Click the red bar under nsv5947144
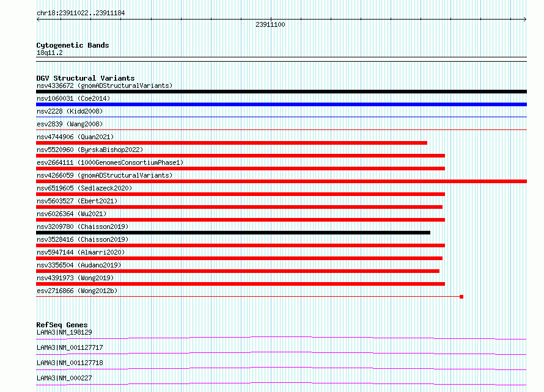This screenshot has width=544, height=392. [240, 258]
